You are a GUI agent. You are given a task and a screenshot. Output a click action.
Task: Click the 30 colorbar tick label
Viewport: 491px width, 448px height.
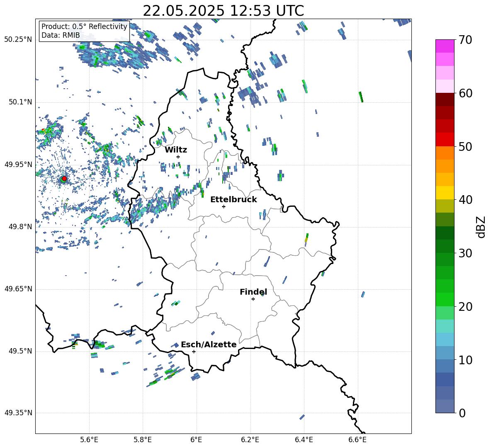tap(465, 253)
